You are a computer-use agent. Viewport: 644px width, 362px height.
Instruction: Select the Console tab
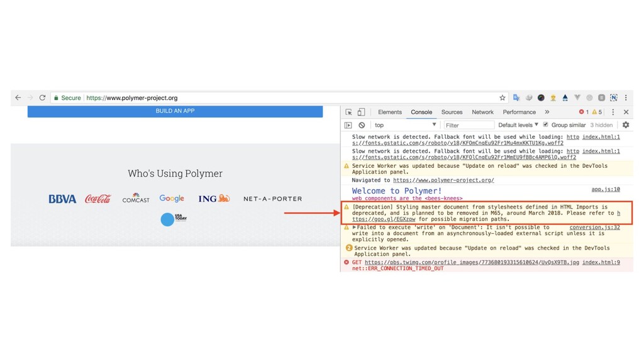(x=421, y=112)
